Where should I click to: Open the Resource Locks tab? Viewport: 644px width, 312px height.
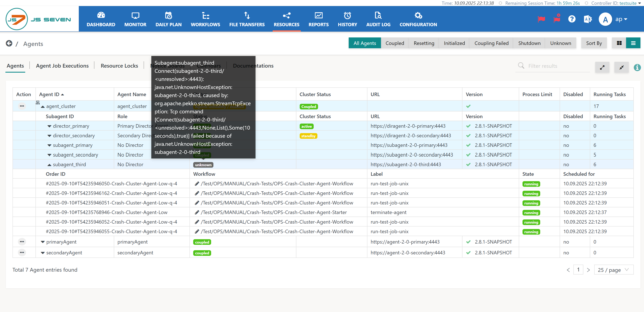tap(119, 66)
